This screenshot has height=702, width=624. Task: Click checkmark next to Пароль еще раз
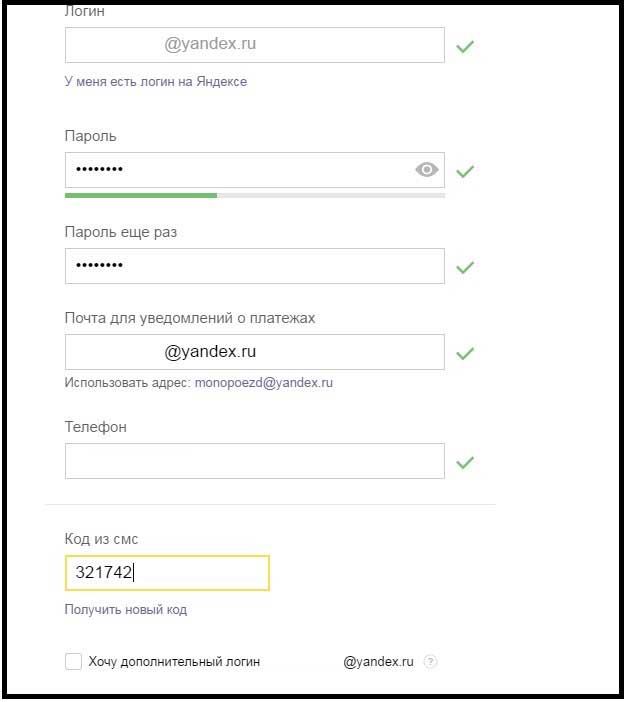pyautogui.click(x=465, y=267)
